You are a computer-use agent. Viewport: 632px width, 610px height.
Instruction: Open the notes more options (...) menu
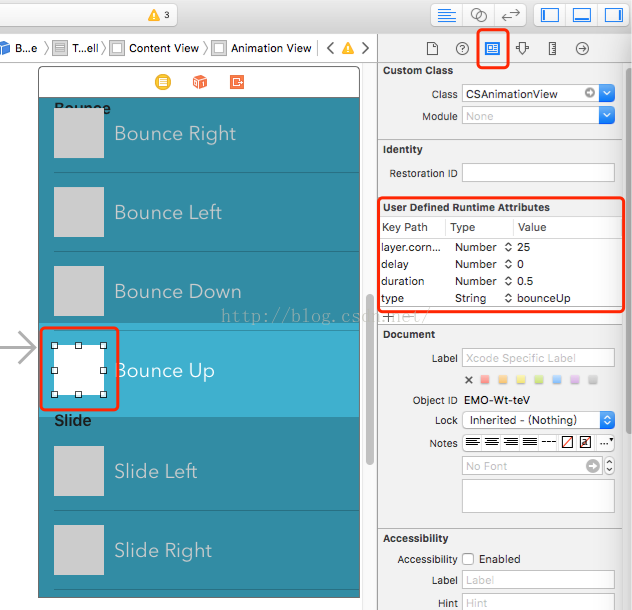606,442
